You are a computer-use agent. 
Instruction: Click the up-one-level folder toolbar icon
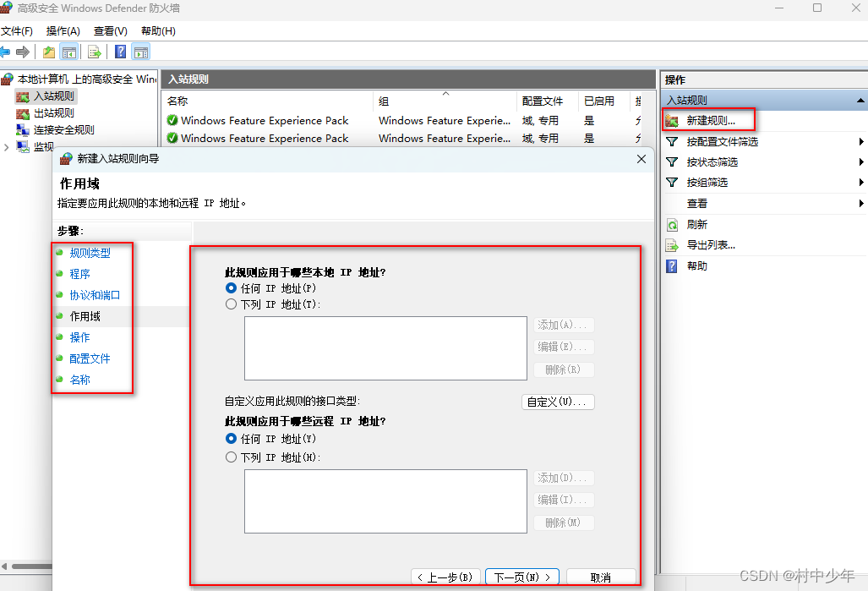point(49,52)
